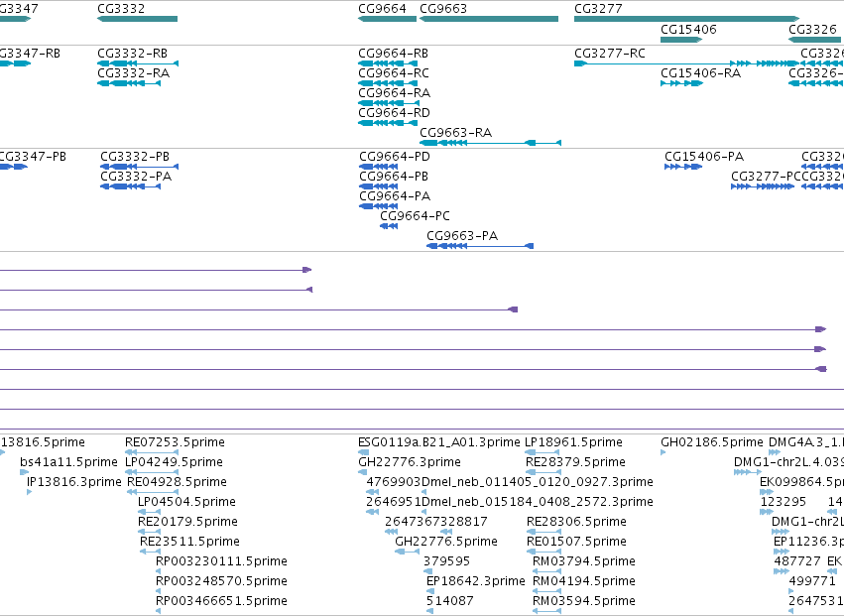Select transcript CG3332-RB
844x616 pixels.
click(x=138, y=63)
